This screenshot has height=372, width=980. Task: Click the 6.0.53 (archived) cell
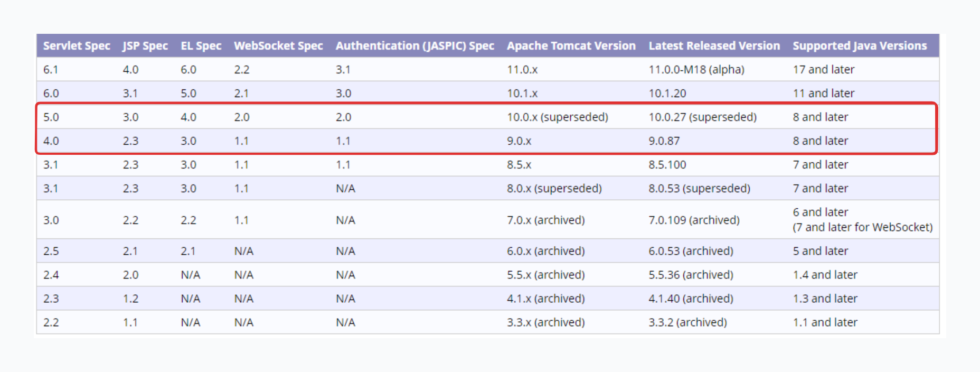pyautogui.click(x=691, y=251)
